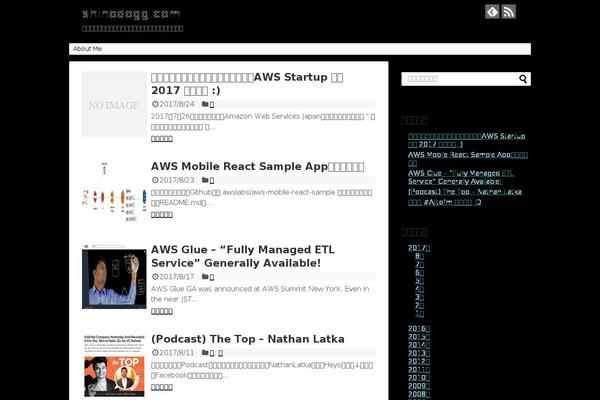This screenshot has width=600, height=400.
Task: Expand the 2008 archive year
Action: (419, 394)
